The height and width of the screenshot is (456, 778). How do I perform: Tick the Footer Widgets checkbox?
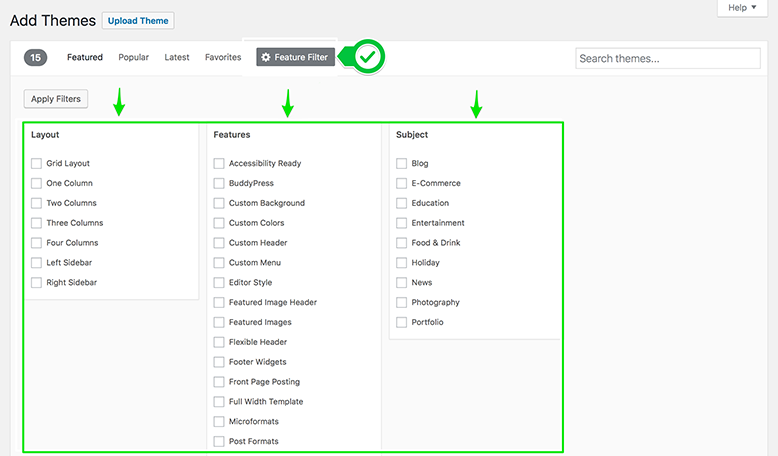pos(219,362)
